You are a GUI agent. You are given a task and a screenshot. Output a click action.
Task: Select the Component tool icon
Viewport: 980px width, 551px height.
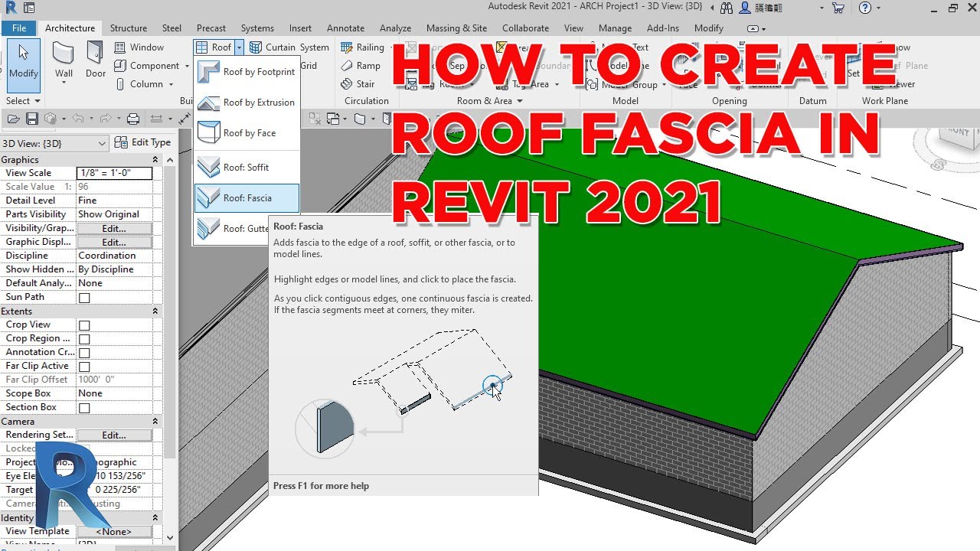pos(120,66)
